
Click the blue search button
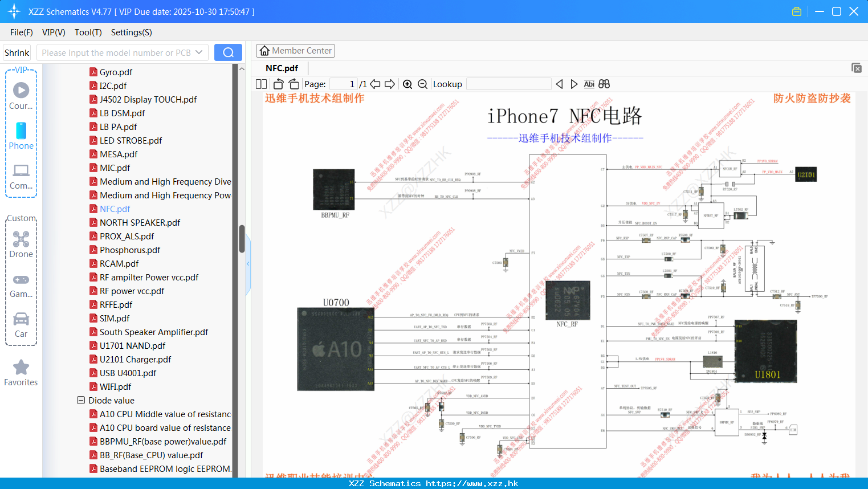(x=228, y=52)
